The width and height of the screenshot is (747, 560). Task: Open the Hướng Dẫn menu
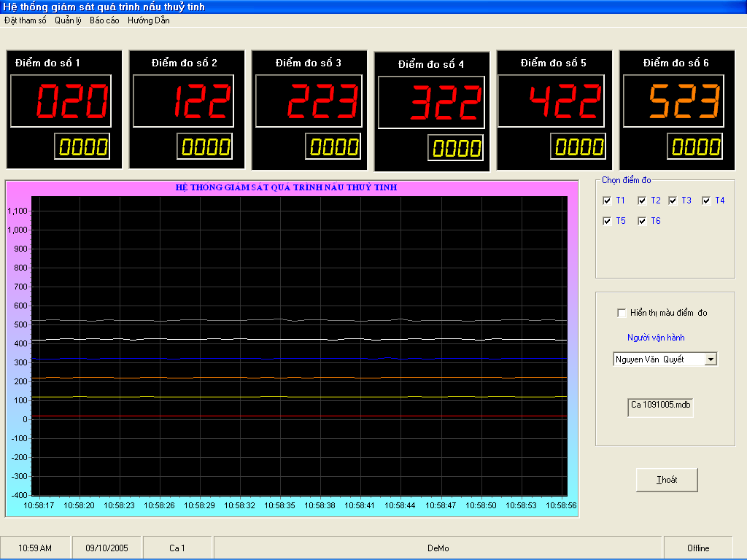[148, 20]
